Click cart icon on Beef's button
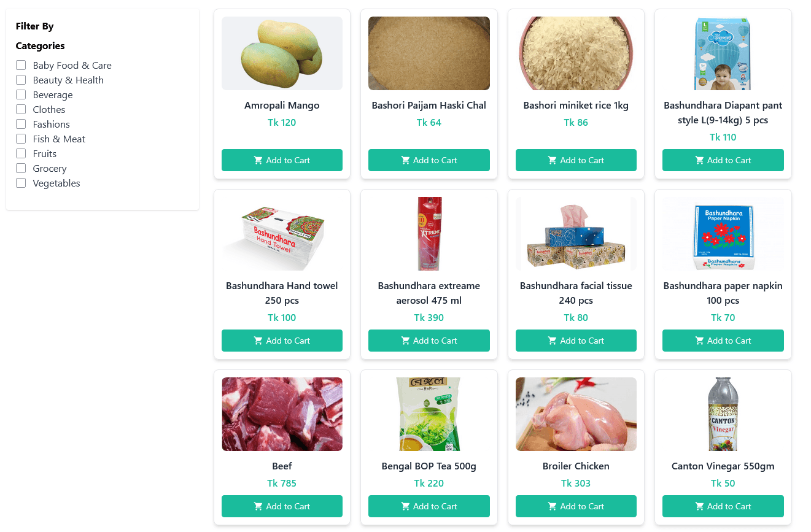 (x=258, y=506)
